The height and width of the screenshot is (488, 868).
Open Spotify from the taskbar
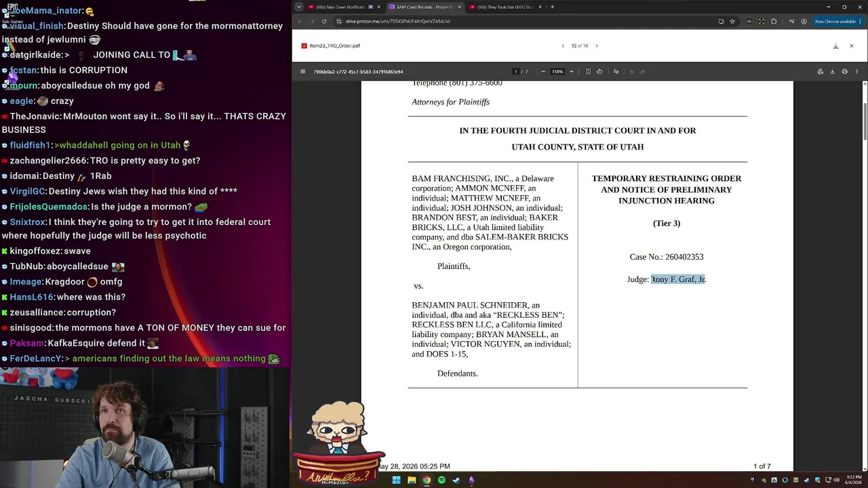[441, 480]
